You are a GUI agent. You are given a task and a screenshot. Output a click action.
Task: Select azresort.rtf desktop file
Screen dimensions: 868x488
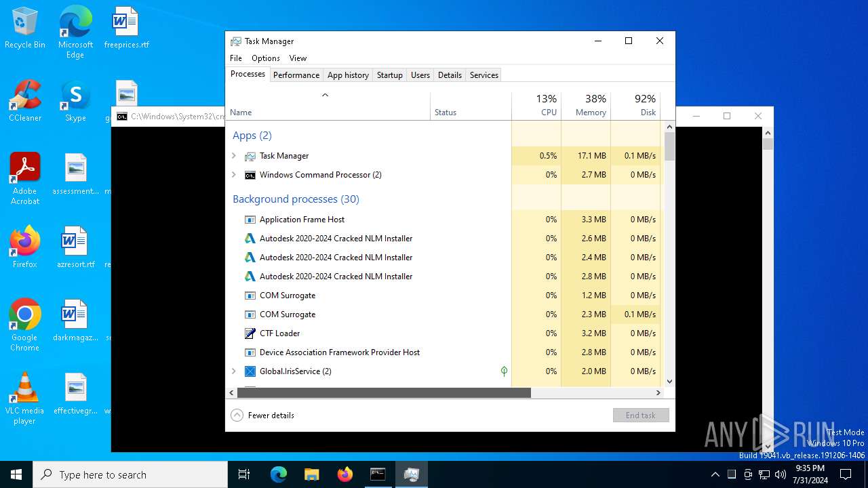tap(75, 248)
